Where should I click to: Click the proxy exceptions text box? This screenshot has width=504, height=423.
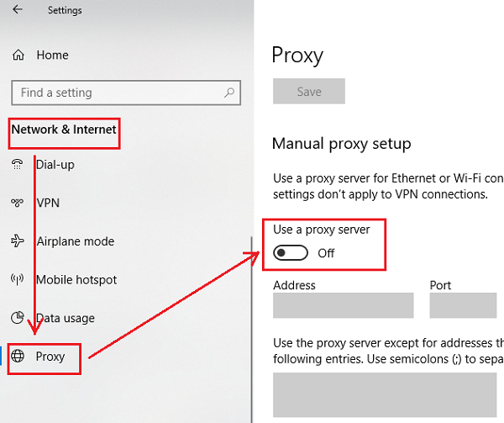[388, 395]
